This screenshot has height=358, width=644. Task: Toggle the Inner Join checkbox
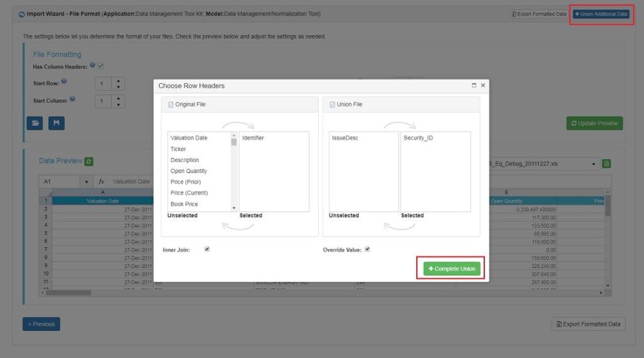(207, 249)
